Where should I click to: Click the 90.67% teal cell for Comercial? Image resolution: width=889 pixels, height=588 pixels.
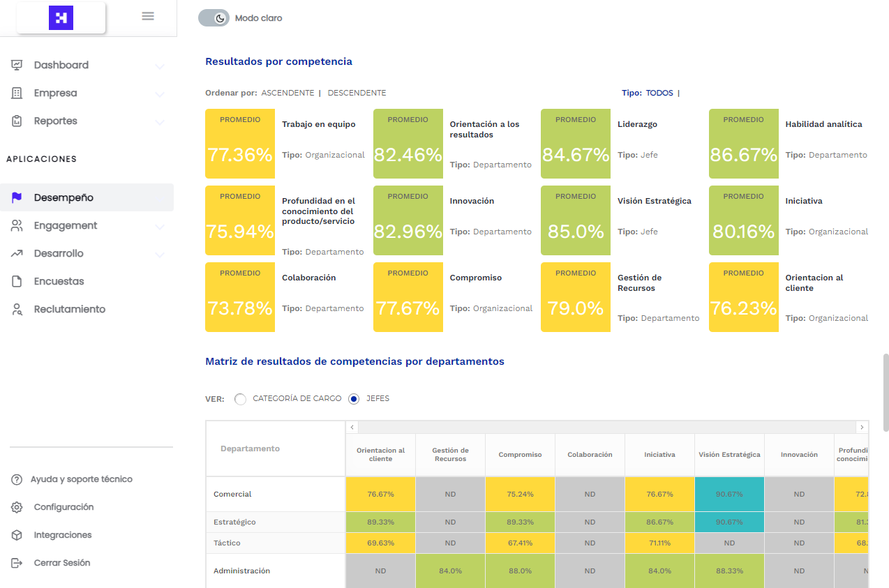coord(729,493)
